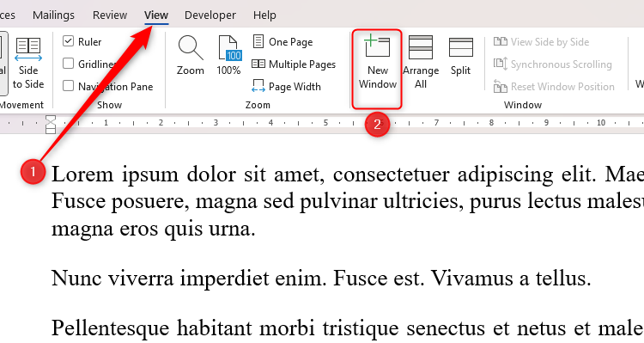Choose One Page zoom view
This screenshot has height=343, width=644.
click(283, 41)
